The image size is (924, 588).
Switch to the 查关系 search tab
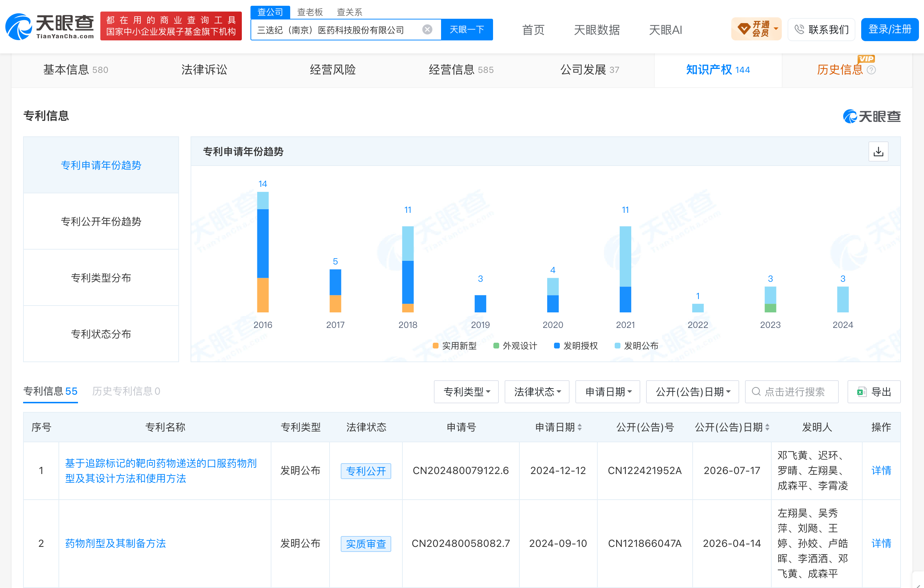350,12
